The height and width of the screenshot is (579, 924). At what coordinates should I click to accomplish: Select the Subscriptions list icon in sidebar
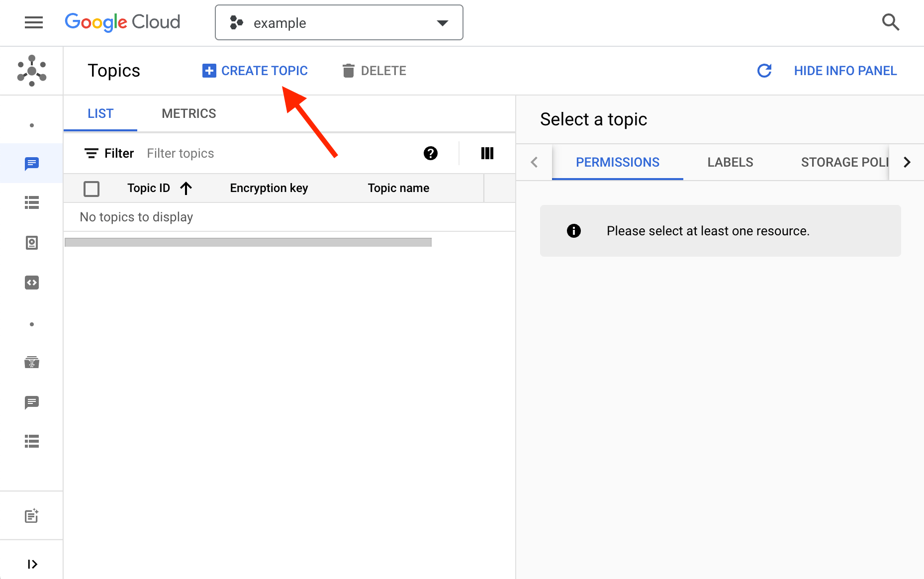[31, 202]
